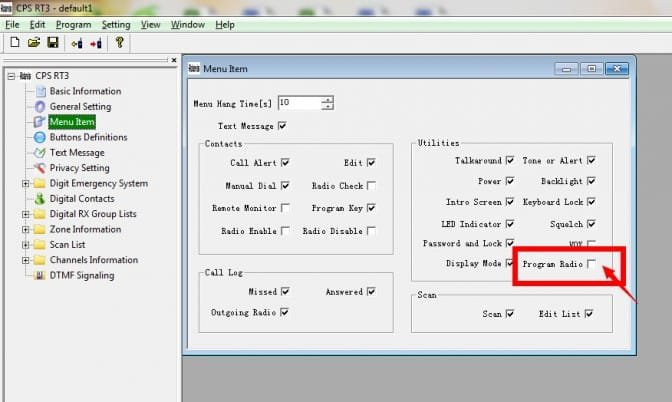
Task: Collapse the CPS RT3 root tree node
Action: tap(11, 76)
